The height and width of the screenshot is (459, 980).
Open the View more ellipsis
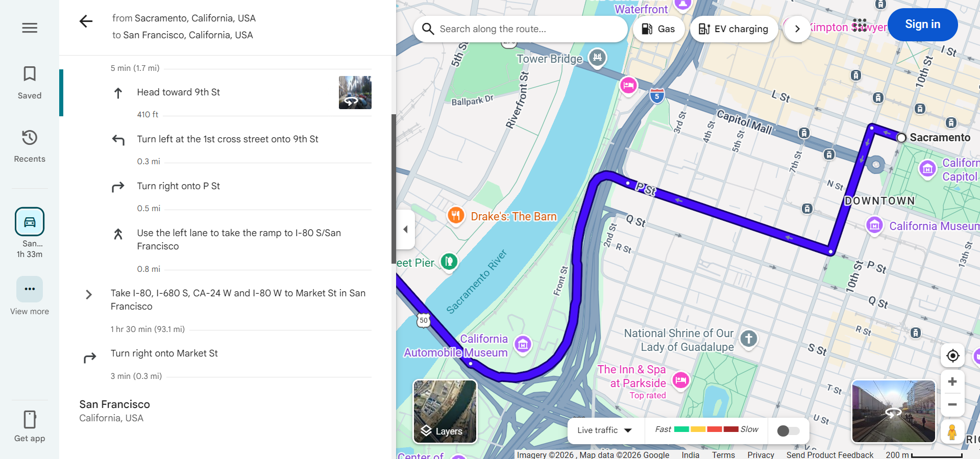29,289
